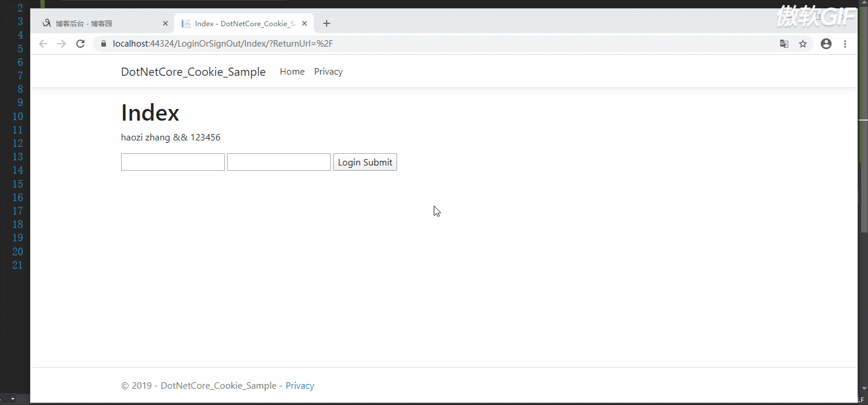
Task: Click the browser forward arrow
Action: pyautogui.click(x=62, y=44)
